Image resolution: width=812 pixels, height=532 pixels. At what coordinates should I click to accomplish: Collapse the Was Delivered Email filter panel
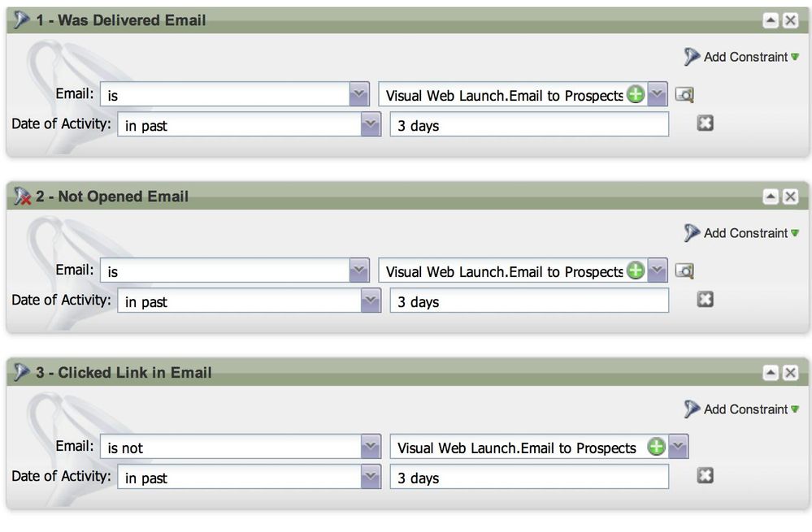coord(770,20)
